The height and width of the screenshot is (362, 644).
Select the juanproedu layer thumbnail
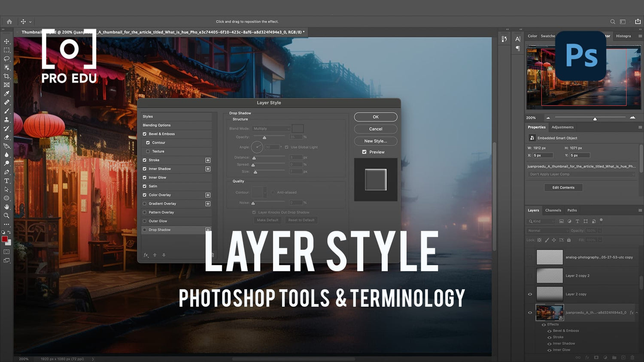[550, 312]
